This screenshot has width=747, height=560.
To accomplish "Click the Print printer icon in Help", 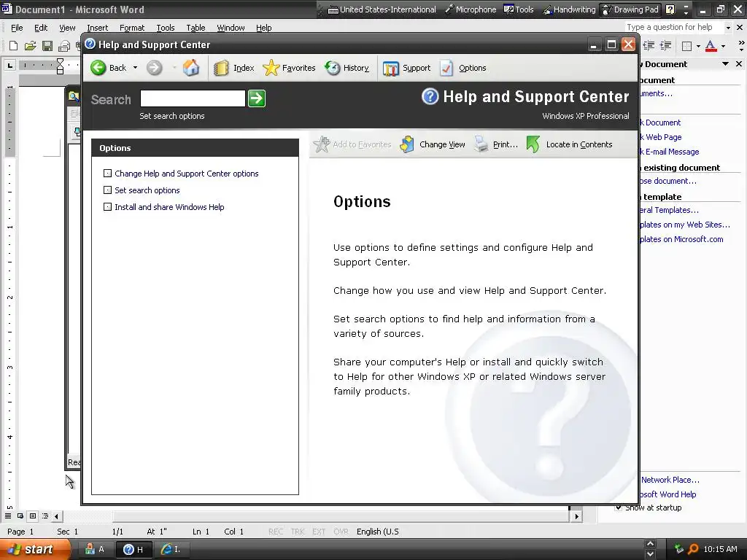I will point(481,144).
